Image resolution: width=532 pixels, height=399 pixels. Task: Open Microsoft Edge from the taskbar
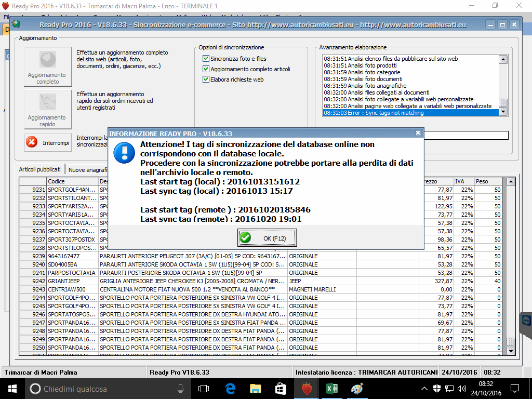click(230, 389)
